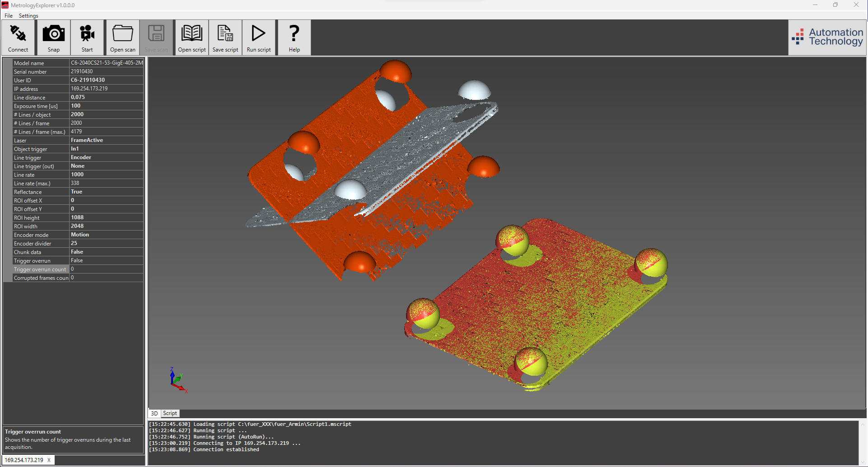Save the script via Save script icon

(x=225, y=38)
